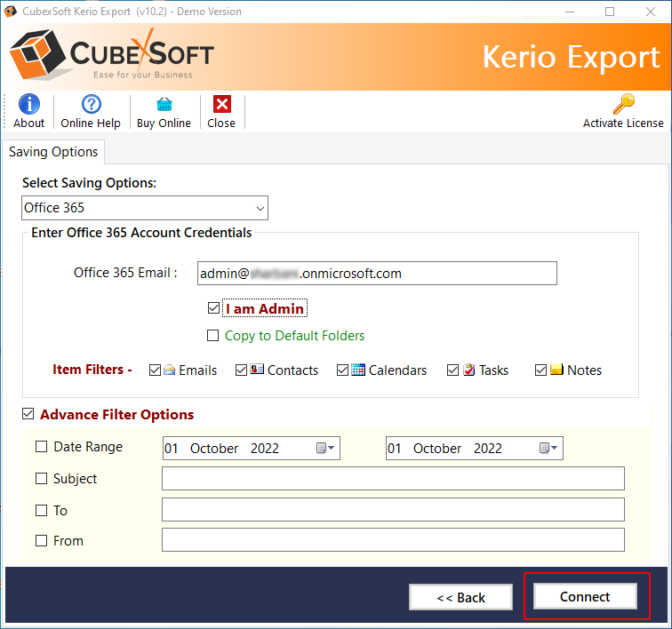Image resolution: width=672 pixels, height=629 pixels.
Task: Click the red Close toolbar icon
Action: [x=221, y=105]
